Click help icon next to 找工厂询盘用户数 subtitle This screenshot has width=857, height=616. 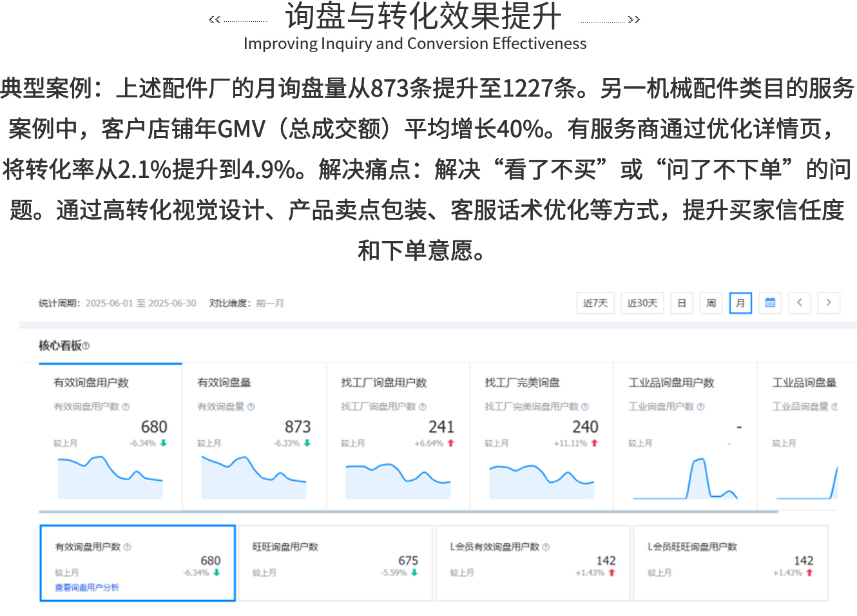(423, 407)
